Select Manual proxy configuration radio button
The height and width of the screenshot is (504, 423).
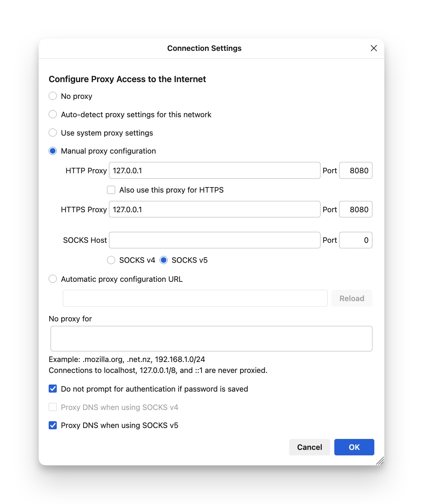click(53, 151)
